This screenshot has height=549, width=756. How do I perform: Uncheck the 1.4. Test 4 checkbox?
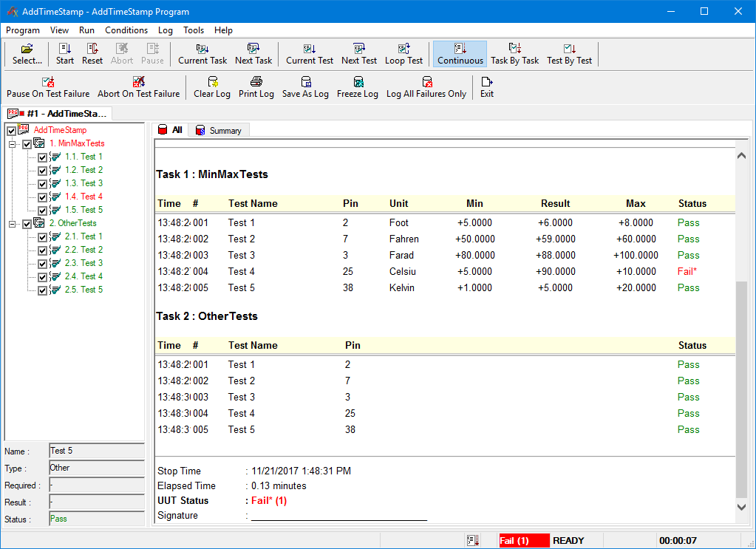pyautogui.click(x=42, y=197)
